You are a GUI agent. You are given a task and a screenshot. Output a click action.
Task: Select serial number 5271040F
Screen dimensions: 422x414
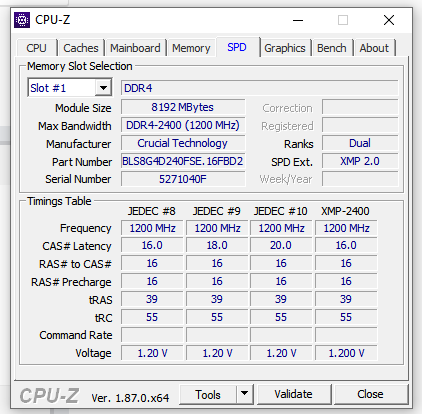183,179
